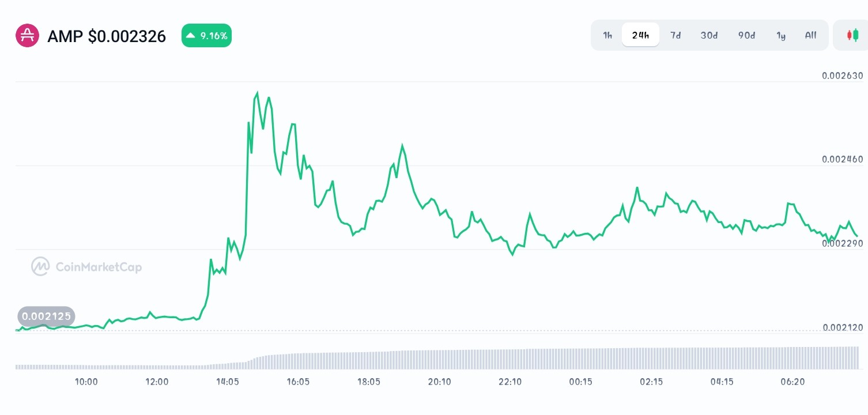Image resolution: width=868 pixels, height=415 pixels.
Task: Click the 0.002125 opening price label
Action: (46, 316)
